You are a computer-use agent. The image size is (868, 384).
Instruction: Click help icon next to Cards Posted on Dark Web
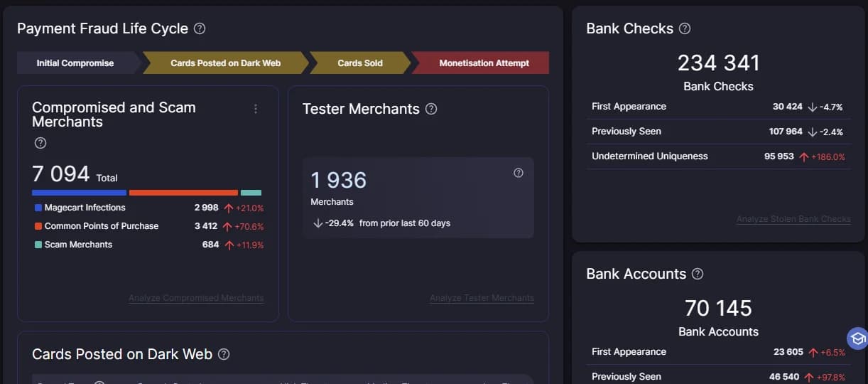[224, 354]
